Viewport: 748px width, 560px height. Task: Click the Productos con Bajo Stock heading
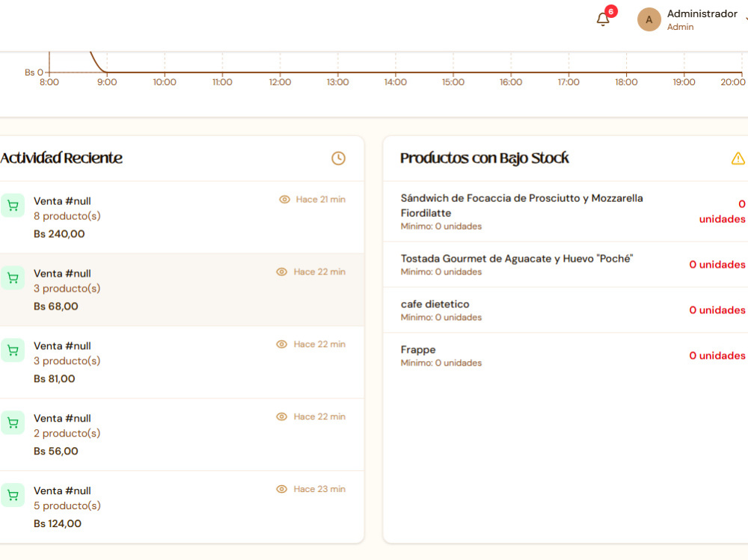coord(484,159)
